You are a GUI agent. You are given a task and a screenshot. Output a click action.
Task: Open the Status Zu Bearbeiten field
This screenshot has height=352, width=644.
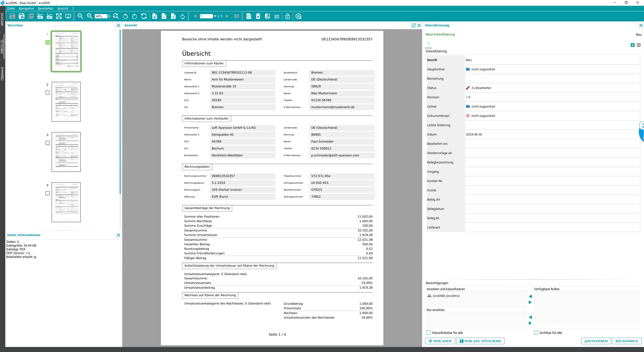coord(552,88)
